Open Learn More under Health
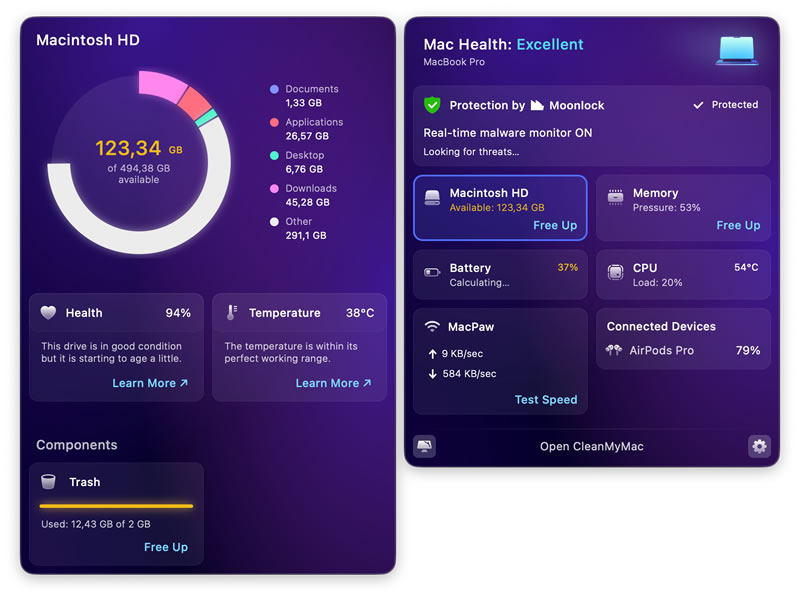Image resolution: width=800 pixels, height=598 pixels. (x=150, y=383)
